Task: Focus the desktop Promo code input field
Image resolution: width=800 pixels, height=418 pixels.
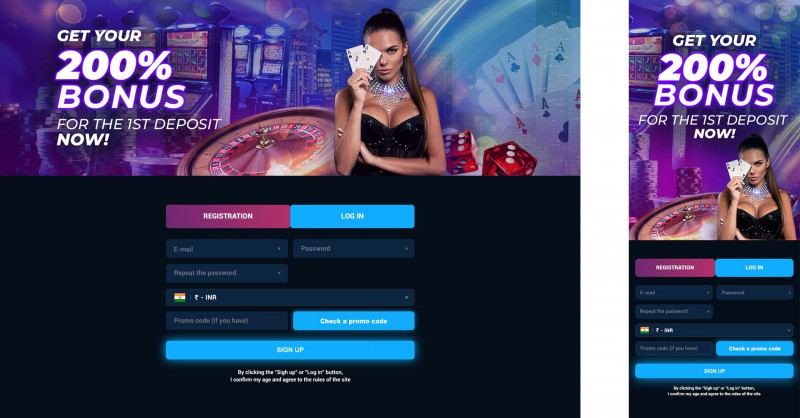Action: 227,321
